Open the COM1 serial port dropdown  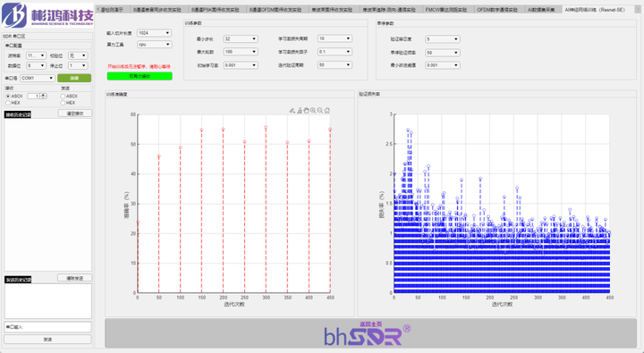pyautogui.click(x=38, y=78)
